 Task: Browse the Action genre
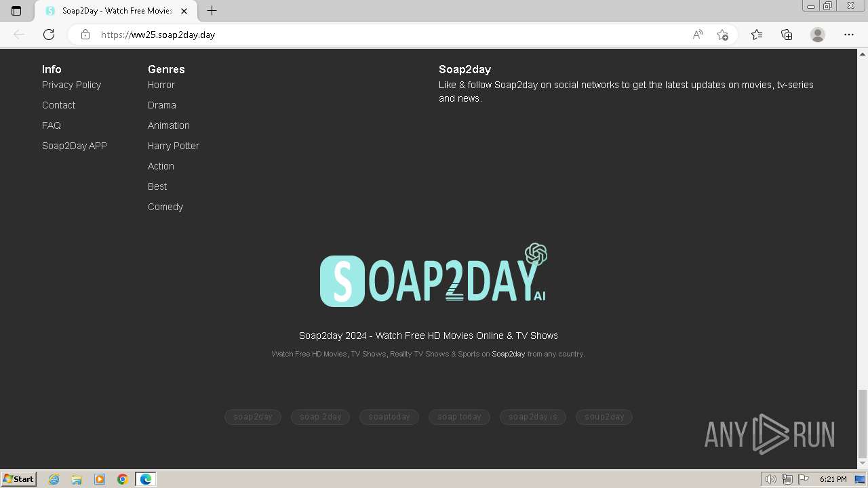161,166
